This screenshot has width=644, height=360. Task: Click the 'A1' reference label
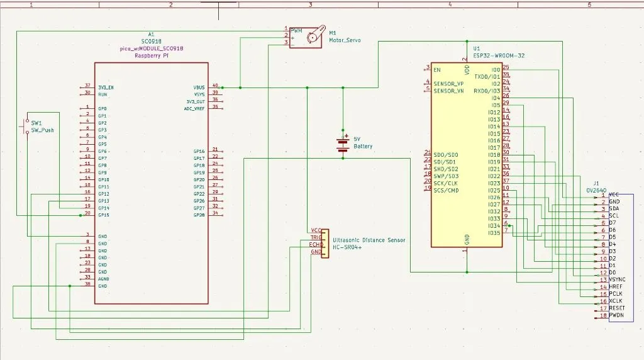click(x=151, y=34)
